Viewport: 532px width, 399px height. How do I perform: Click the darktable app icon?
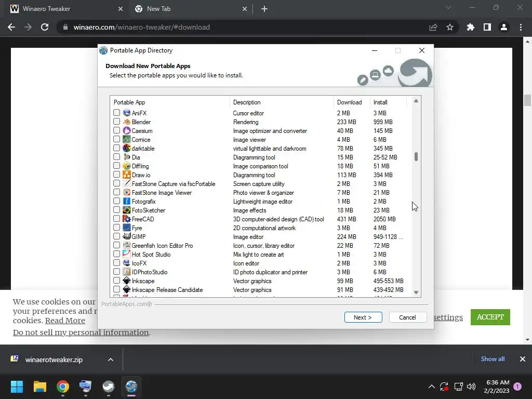pyautogui.click(x=127, y=148)
